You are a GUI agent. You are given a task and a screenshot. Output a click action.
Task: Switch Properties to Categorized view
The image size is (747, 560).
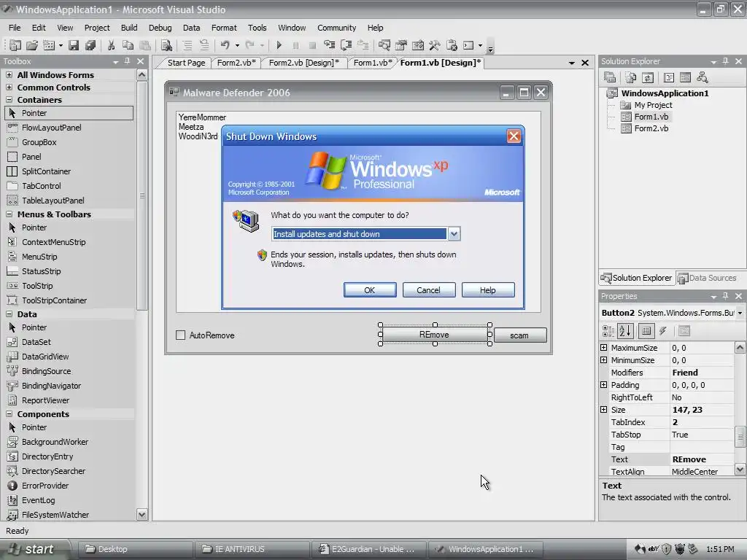pyautogui.click(x=608, y=331)
